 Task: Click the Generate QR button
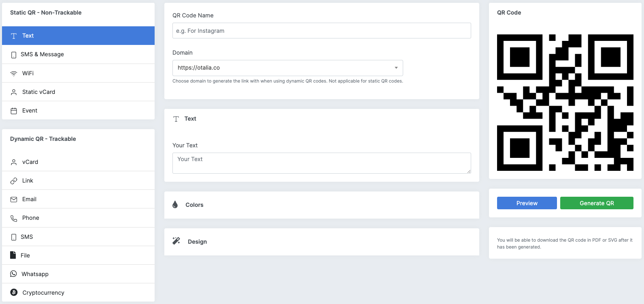pos(597,203)
